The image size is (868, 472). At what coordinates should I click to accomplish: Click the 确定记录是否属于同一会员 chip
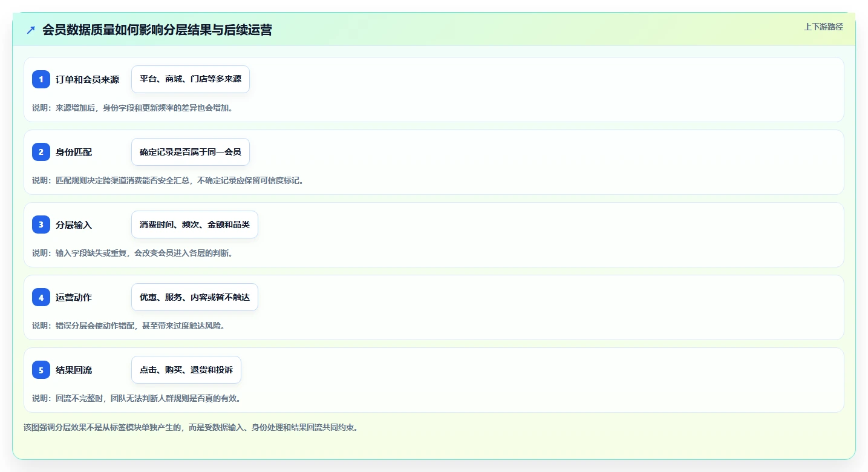click(x=191, y=152)
